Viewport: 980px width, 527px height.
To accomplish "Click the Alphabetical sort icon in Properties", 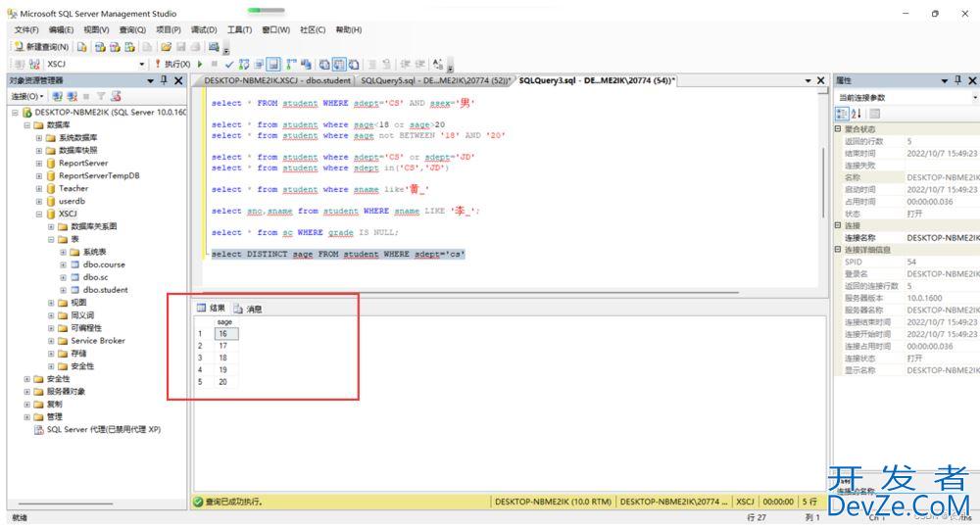I will pyautogui.click(x=857, y=113).
